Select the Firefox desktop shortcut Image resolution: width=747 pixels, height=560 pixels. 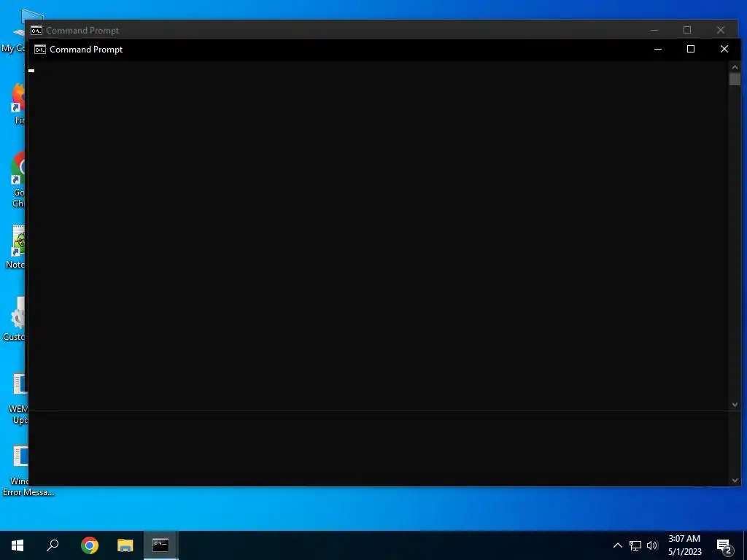click(x=19, y=104)
